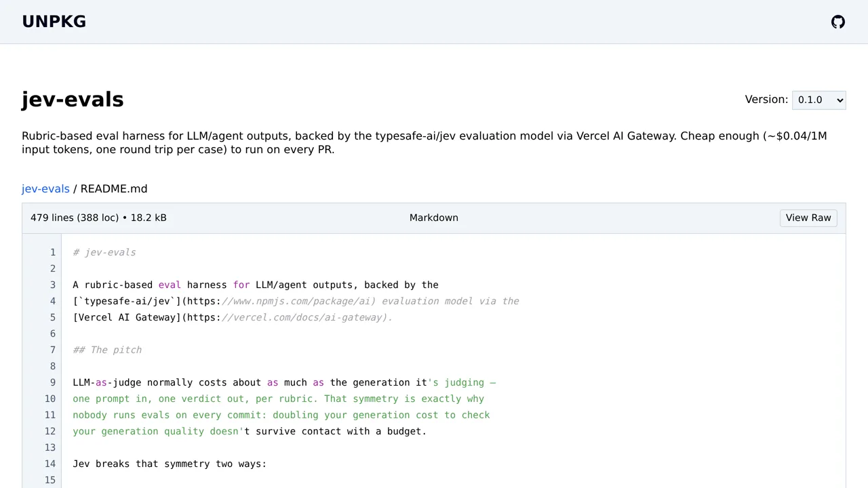Click line number 14
This screenshot has height=488, width=868.
[50, 464]
